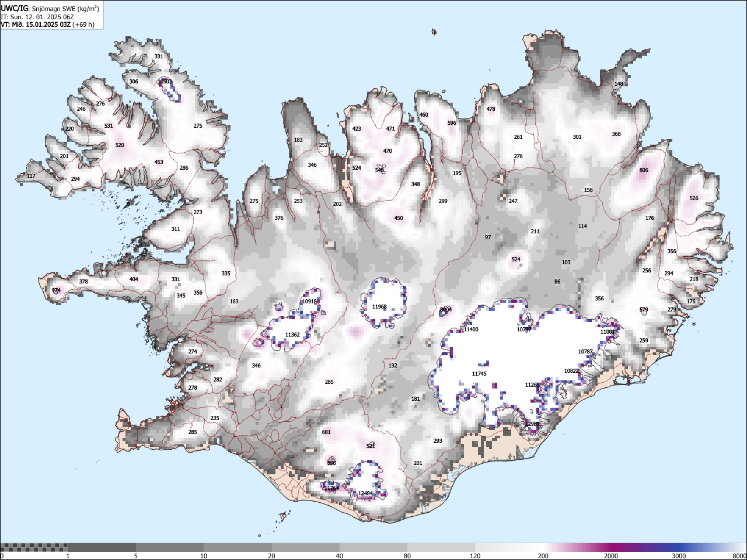Click the map value 278
The height and width of the screenshot is (560, 747).
(x=193, y=388)
